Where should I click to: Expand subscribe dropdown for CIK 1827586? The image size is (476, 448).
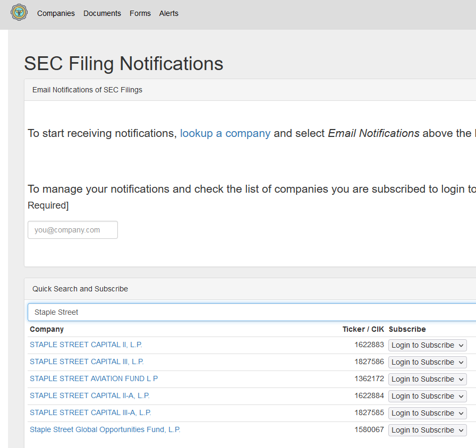click(428, 362)
